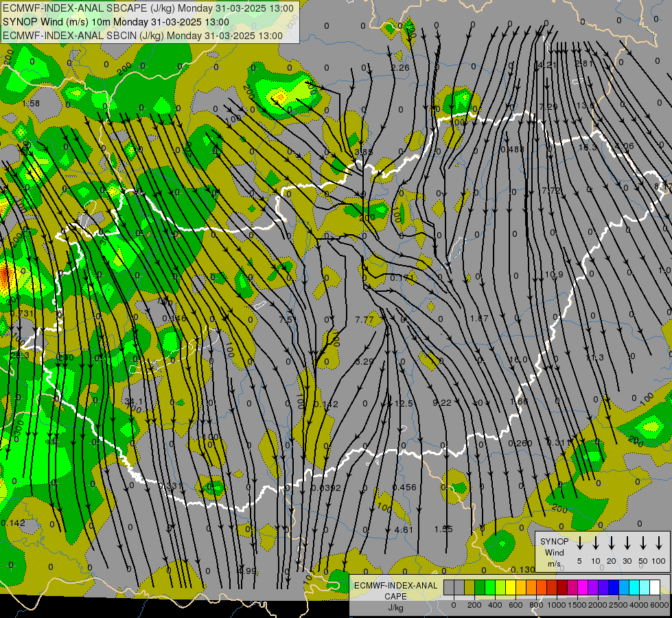The width and height of the screenshot is (672, 618).
Task: Click the 10.9 station value
Action: (554, 275)
